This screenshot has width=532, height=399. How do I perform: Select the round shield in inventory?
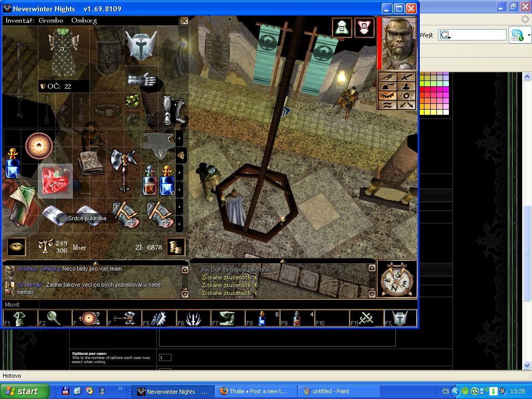pos(39,146)
